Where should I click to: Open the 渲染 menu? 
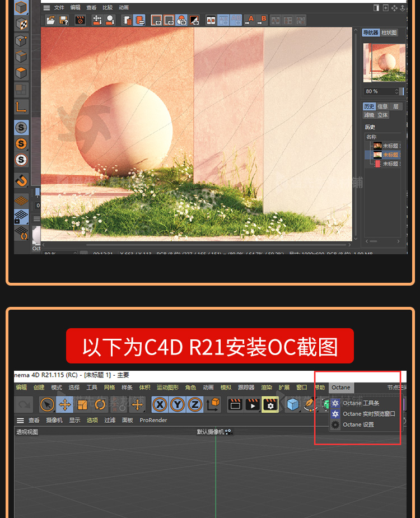pyautogui.click(x=267, y=388)
